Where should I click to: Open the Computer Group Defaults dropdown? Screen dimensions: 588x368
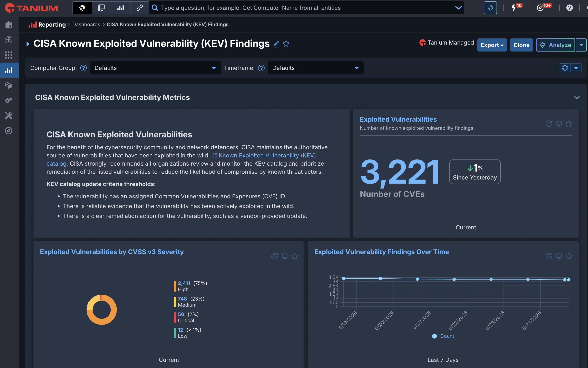(155, 68)
